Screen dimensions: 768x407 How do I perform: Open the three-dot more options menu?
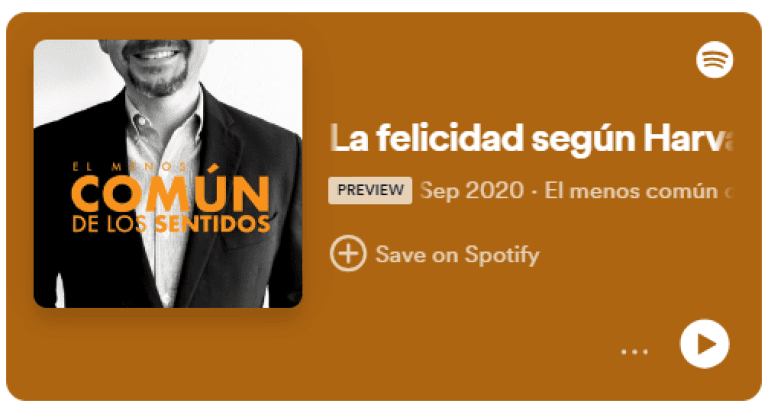click(634, 352)
